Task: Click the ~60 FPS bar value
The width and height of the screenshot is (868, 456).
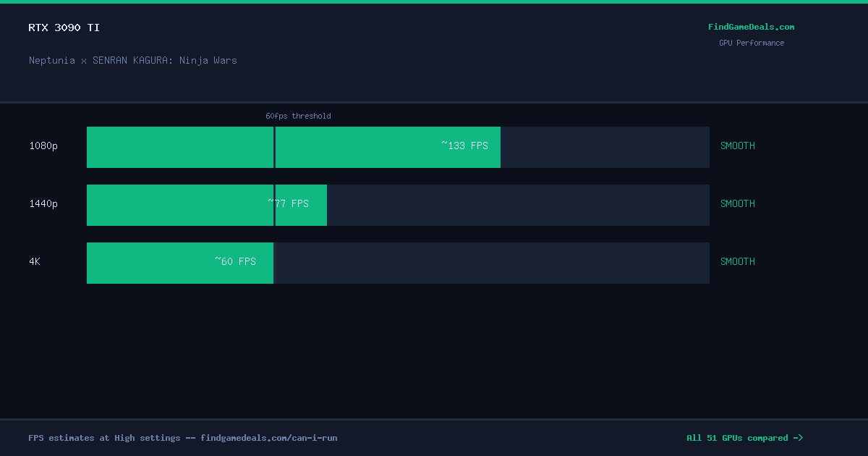Action: coord(235,261)
